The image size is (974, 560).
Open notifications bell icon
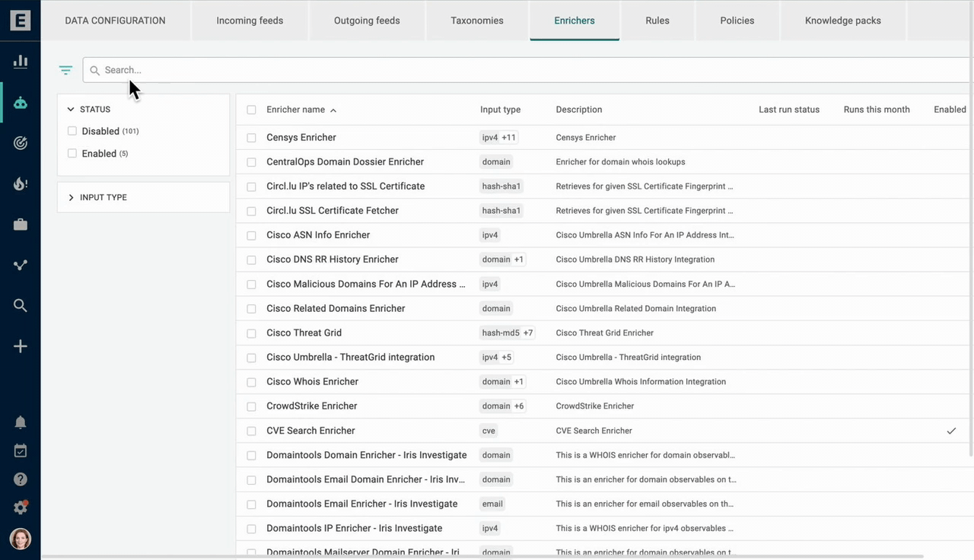[x=21, y=422]
